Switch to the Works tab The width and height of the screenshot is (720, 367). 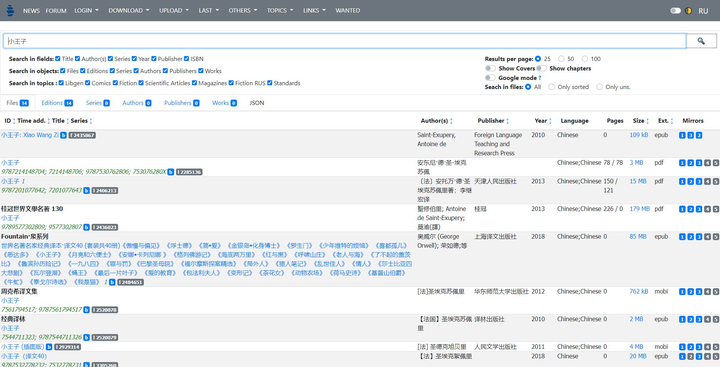pos(225,103)
